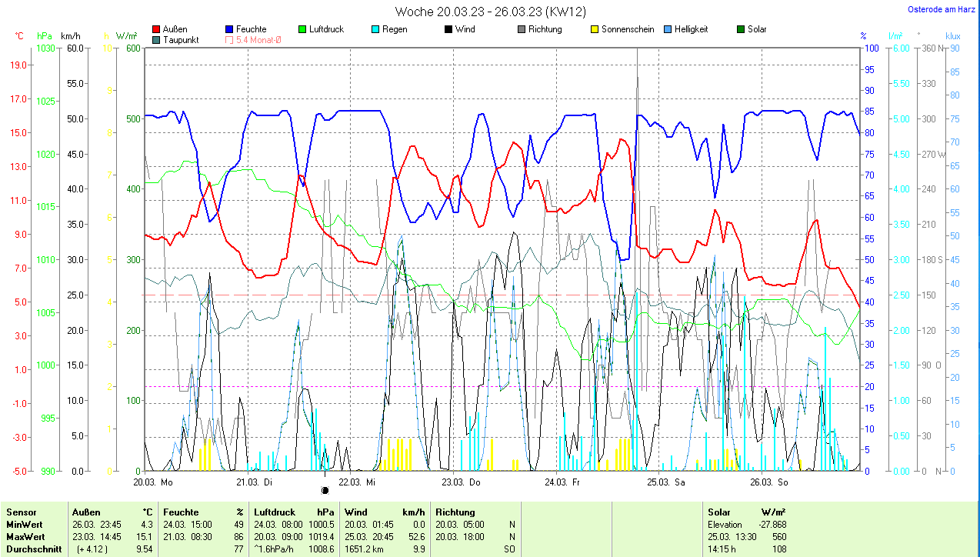Click the Solar header in the statistics table
980x557 pixels.
tap(720, 512)
